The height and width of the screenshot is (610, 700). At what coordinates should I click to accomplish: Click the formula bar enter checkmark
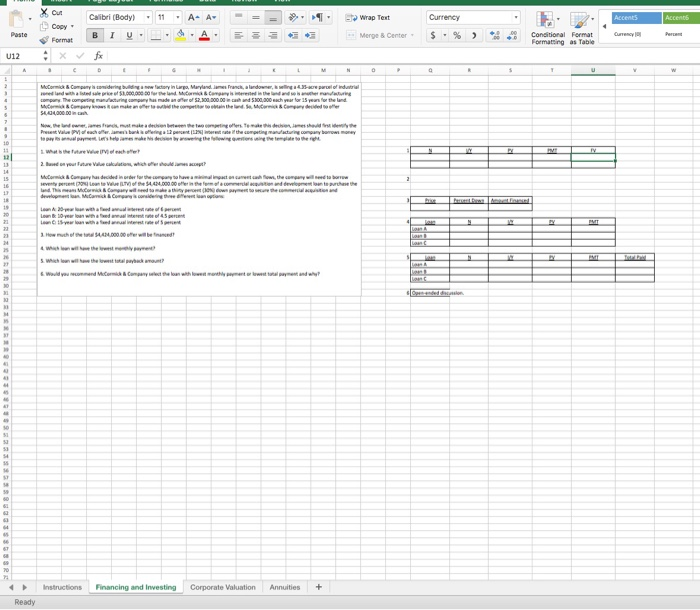pyautogui.click(x=80, y=56)
